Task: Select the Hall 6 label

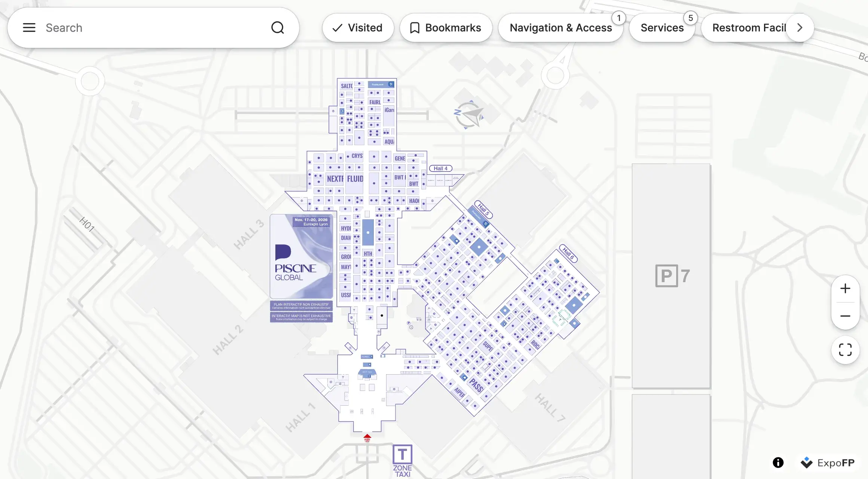Action: tap(568, 253)
